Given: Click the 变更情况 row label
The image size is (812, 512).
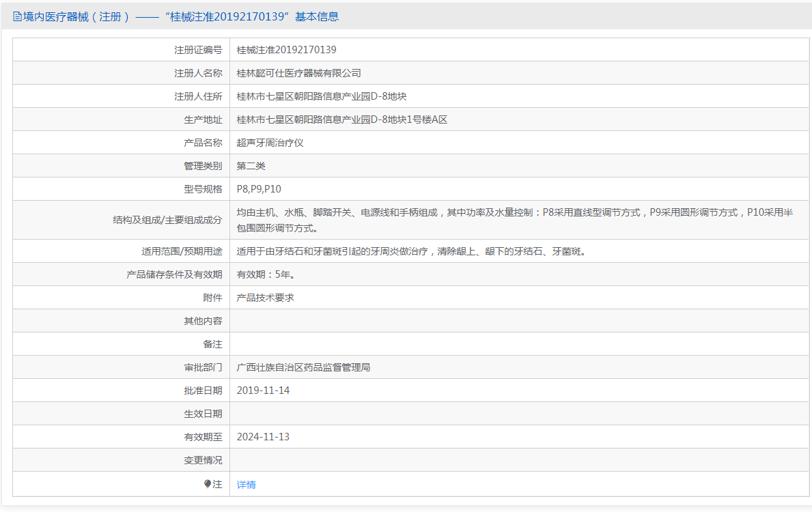Looking at the screenshot, I should click(203, 460).
